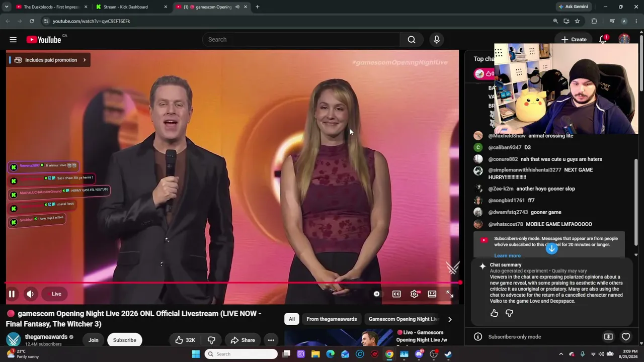
Task: Open YouTube notifications bell
Action: pyautogui.click(x=603, y=40)
